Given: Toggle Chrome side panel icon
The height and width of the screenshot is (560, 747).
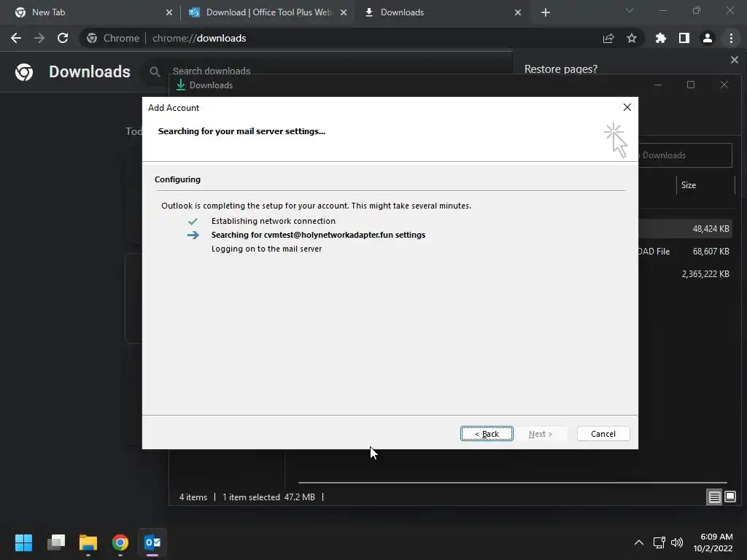Looking at the screenshot, I should point(684,38).
